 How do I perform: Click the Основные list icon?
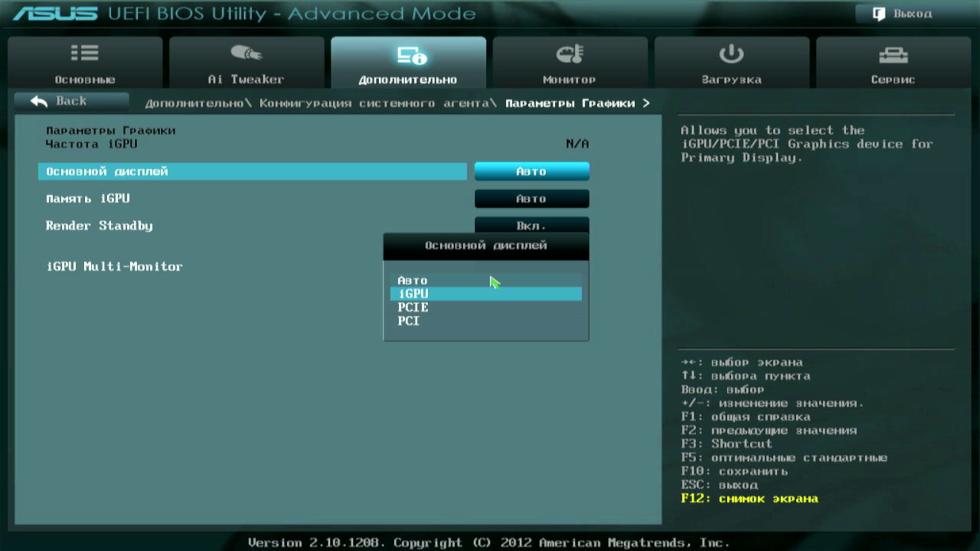(85, 53)
